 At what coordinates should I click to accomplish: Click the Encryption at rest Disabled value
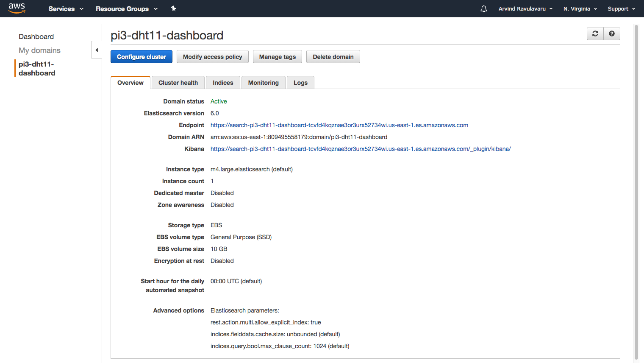pos(222,261)
